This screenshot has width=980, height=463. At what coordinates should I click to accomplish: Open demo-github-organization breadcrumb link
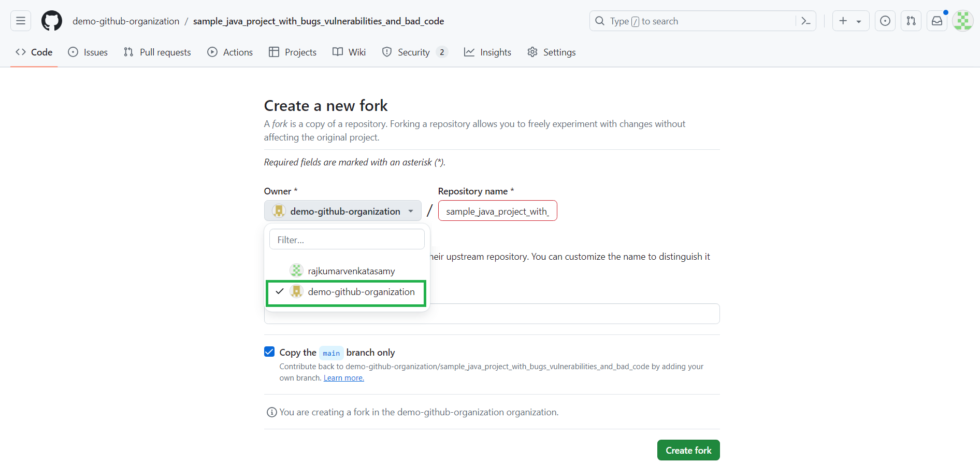[126, 21]
